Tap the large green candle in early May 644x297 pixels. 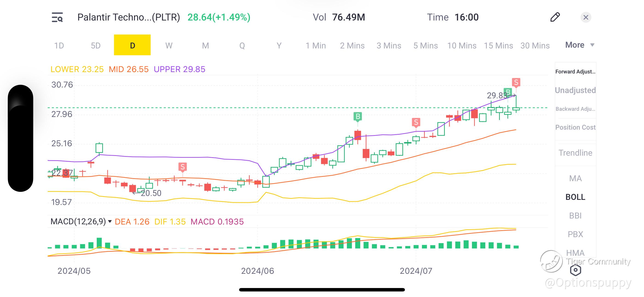99,148
